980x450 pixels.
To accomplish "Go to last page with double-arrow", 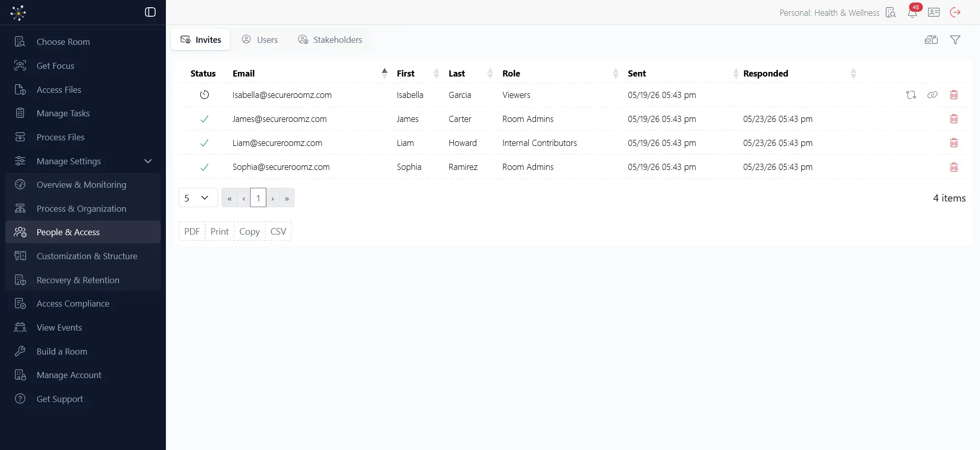I will (x=287, y=198).
